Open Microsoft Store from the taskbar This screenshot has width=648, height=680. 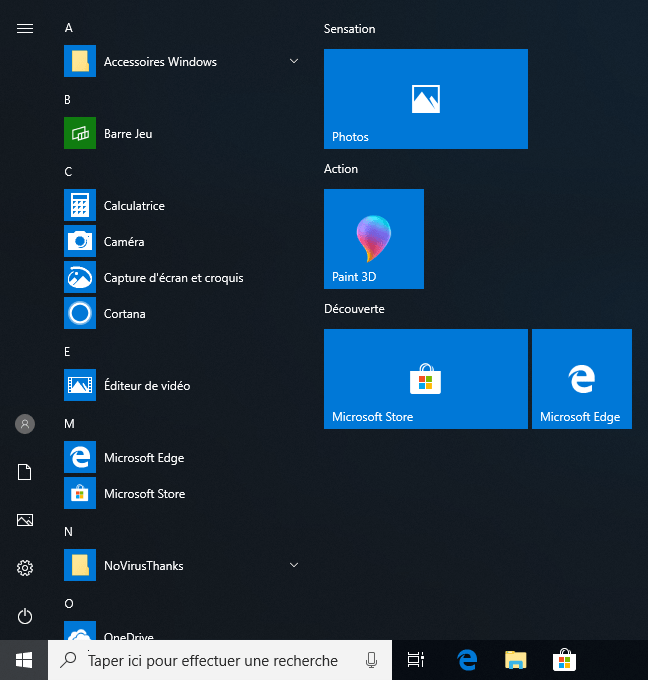pos(564,660)
